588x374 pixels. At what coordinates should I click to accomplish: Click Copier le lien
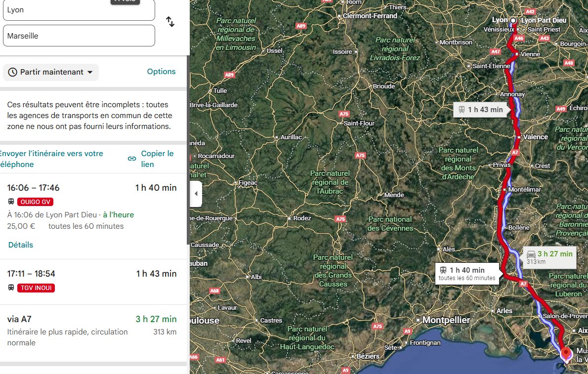tap(157, 159)
